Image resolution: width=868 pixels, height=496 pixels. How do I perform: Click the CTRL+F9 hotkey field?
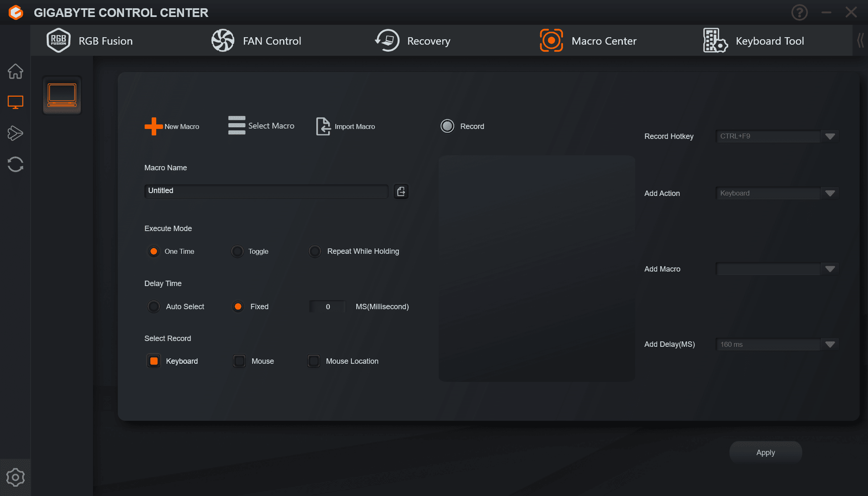768,136
